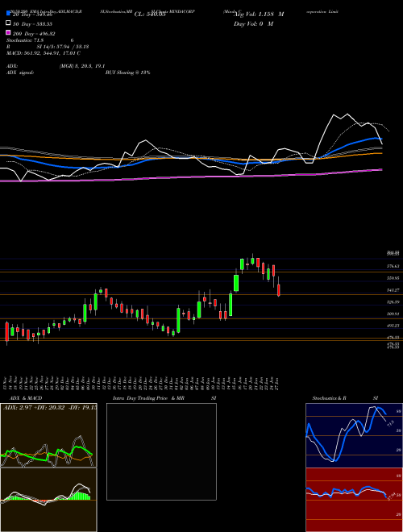Screen dimensions: 403x532
Task: Click the last red candlestick on the price chart
Action: click(279, 290)
